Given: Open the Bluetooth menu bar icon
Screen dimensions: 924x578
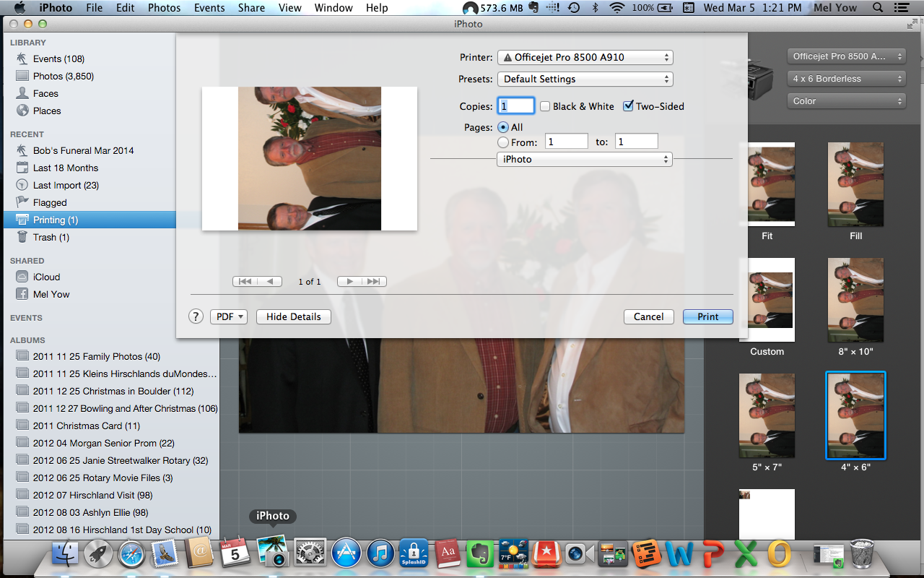Looking at the screenshot, I should click(595, 8).
